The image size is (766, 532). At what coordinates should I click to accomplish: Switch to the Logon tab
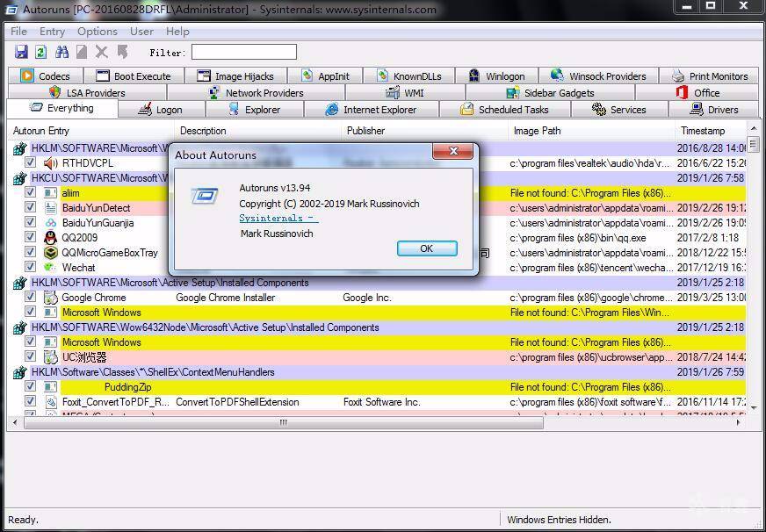coord(162,110)
